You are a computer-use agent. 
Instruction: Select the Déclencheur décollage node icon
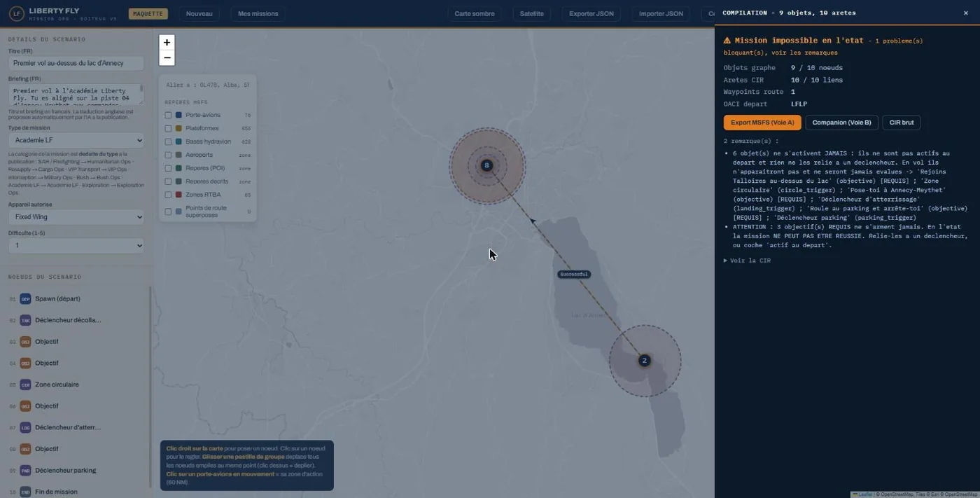[25, 320]
